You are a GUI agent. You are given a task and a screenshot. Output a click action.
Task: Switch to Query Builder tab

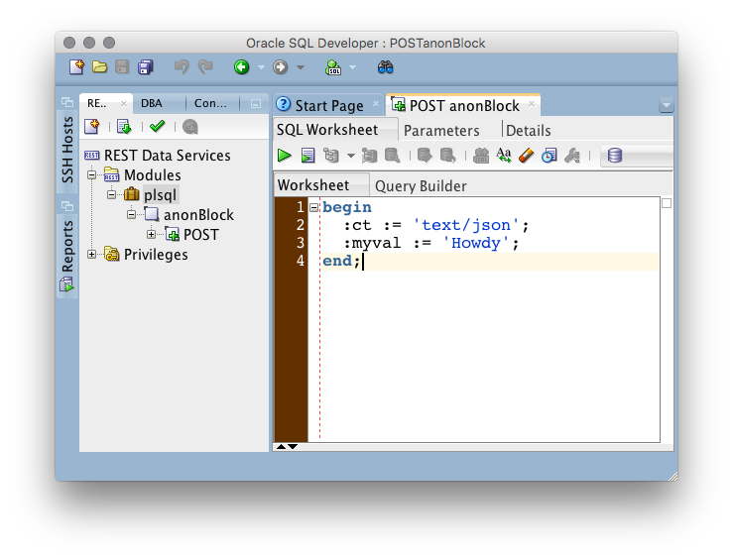click(421, 186)
